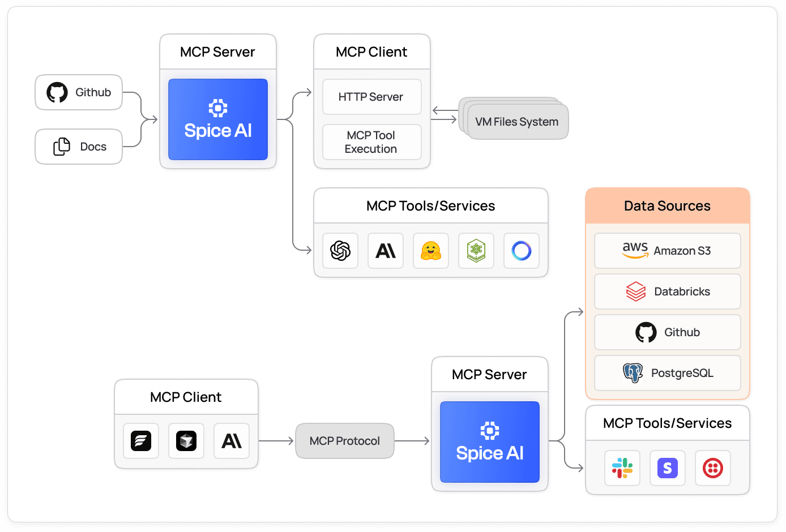This screenshot has height=532, width=786.
Task: Open the MCP Client tab at bottom left
Action: pos(186,397)
